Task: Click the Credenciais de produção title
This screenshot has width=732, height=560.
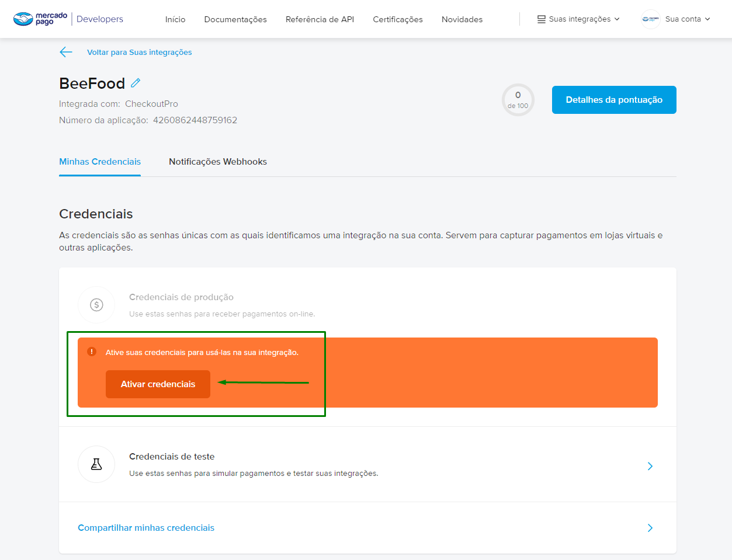Action: coord(181,297)
